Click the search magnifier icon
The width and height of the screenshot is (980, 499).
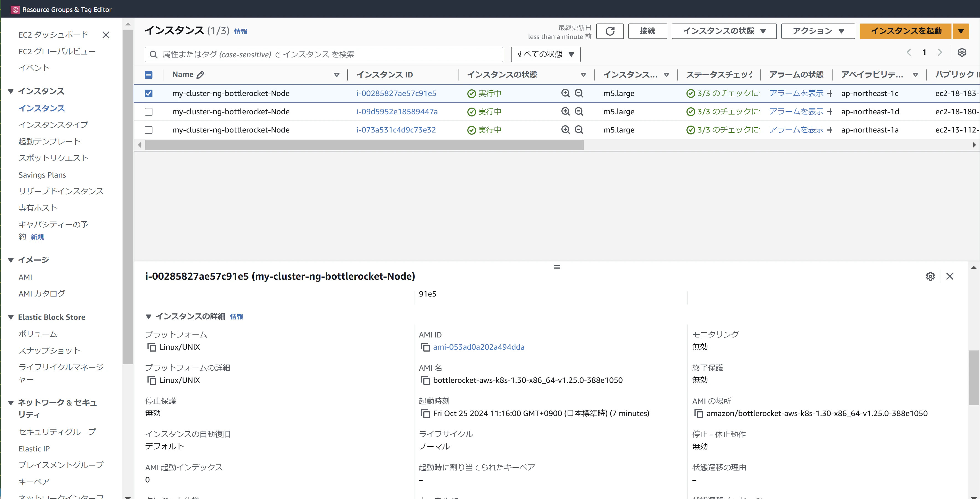click(153, 55)
